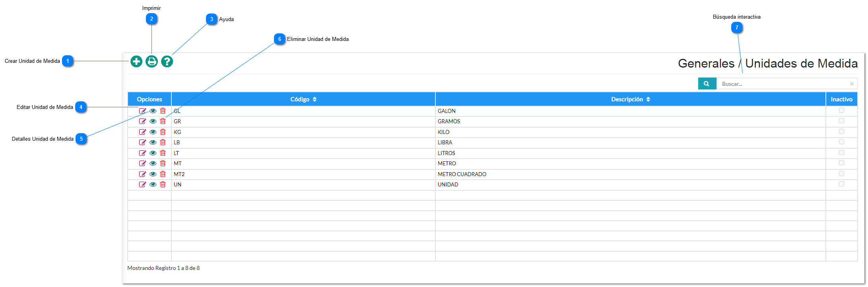This screenshot has width=868, height=287.
Task: View details of LB with eye icon
Action: point(153,142)
